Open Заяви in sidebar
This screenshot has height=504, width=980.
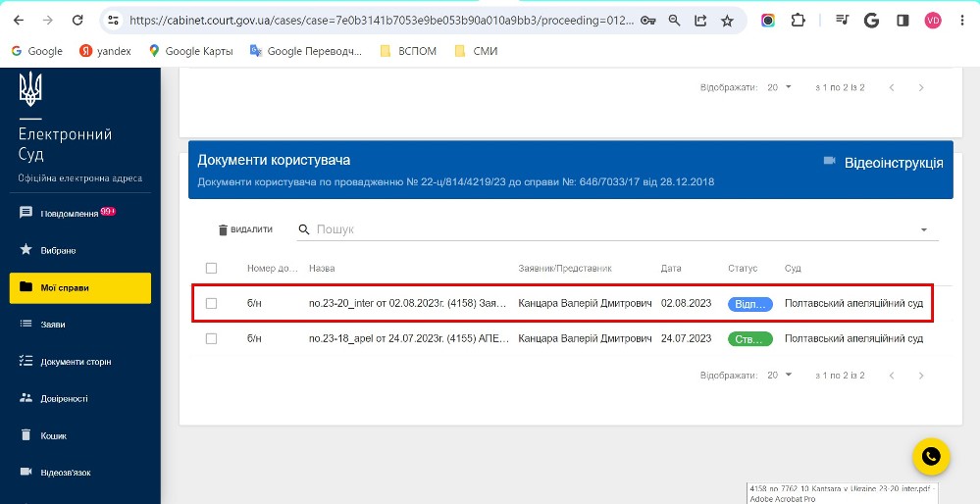pyautogui.click(x=80, y=325)
